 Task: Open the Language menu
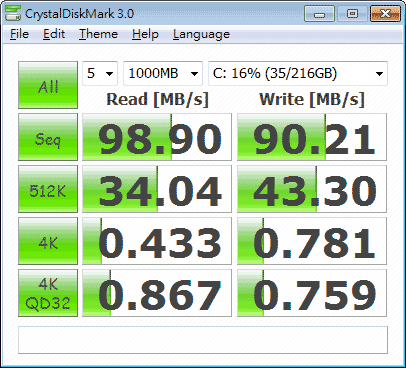coord(201,34)
